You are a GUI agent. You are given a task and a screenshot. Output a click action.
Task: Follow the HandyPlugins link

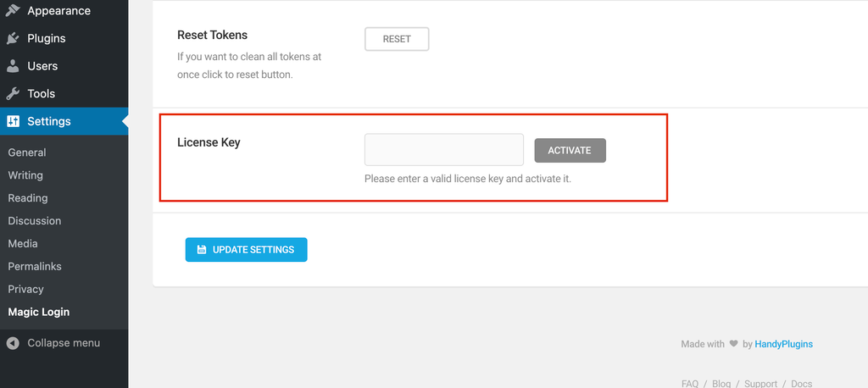click(x=784, y=344)
